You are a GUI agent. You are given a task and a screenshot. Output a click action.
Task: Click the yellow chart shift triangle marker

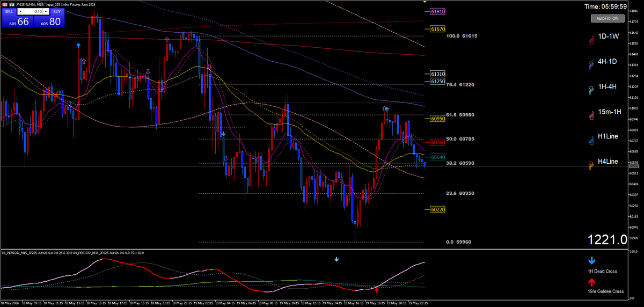(425, 2)
